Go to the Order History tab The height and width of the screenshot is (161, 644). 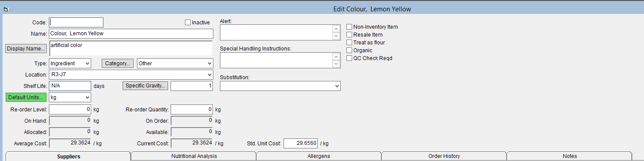click(444, 156)
